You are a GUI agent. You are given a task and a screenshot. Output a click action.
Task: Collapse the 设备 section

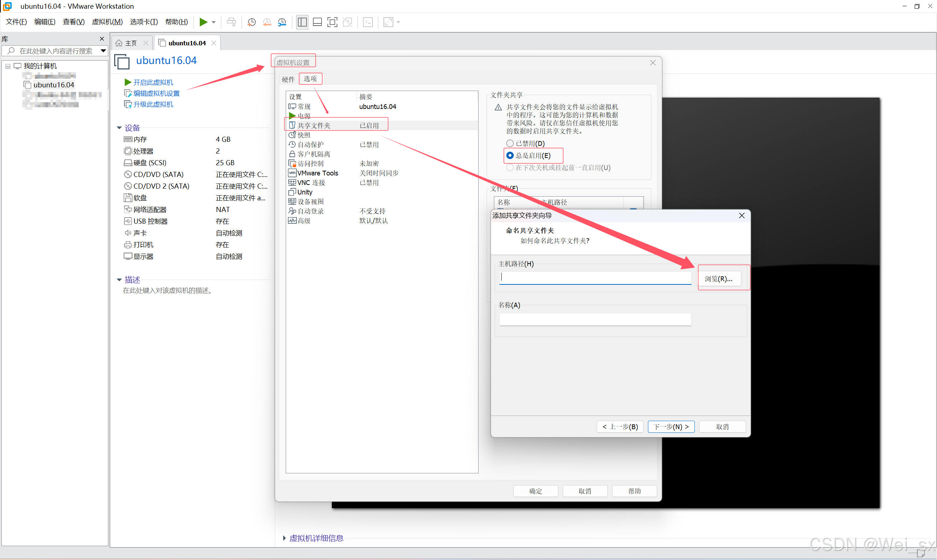coord(119,128)
